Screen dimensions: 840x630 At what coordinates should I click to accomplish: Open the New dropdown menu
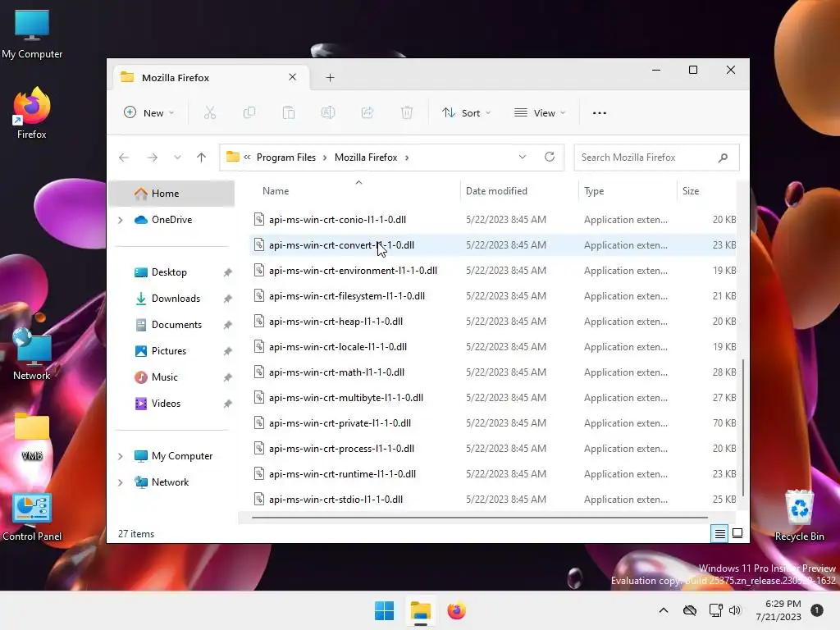pos(149,113)
